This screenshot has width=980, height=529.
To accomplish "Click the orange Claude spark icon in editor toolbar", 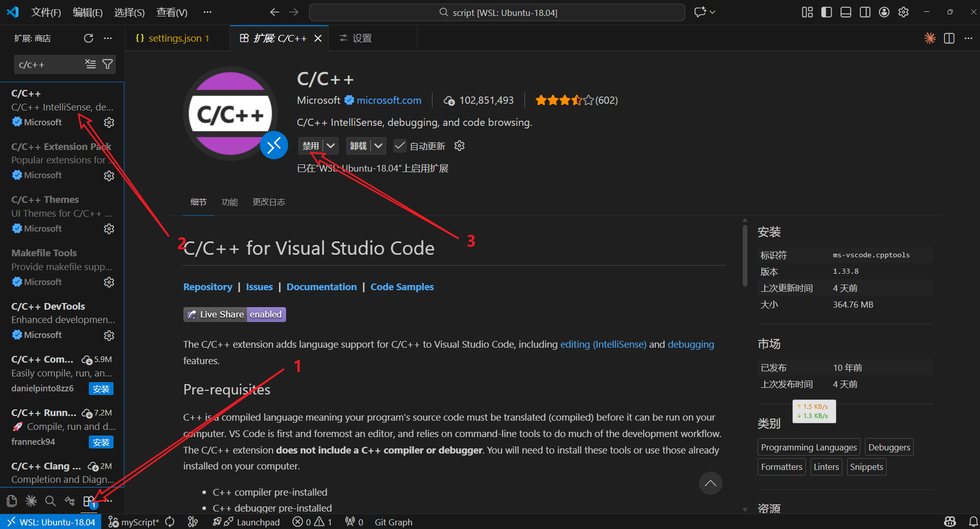I will 930,38.
